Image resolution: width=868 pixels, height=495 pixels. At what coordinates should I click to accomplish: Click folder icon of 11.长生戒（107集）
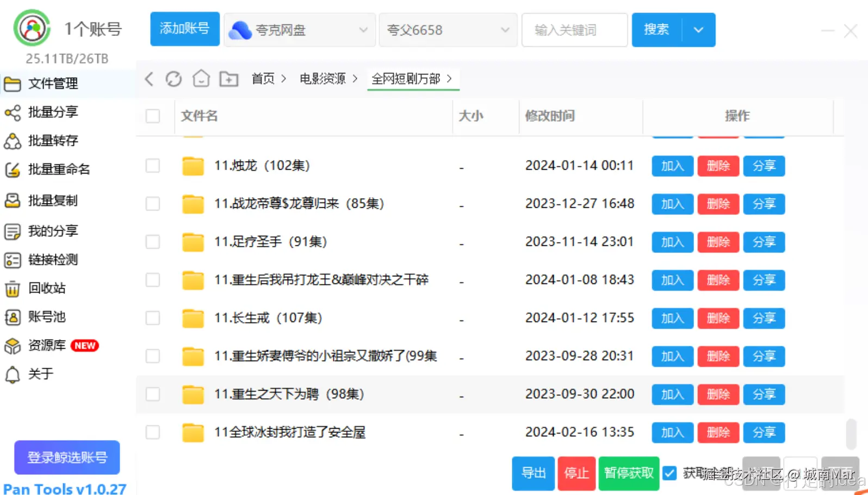coord(193,318)
